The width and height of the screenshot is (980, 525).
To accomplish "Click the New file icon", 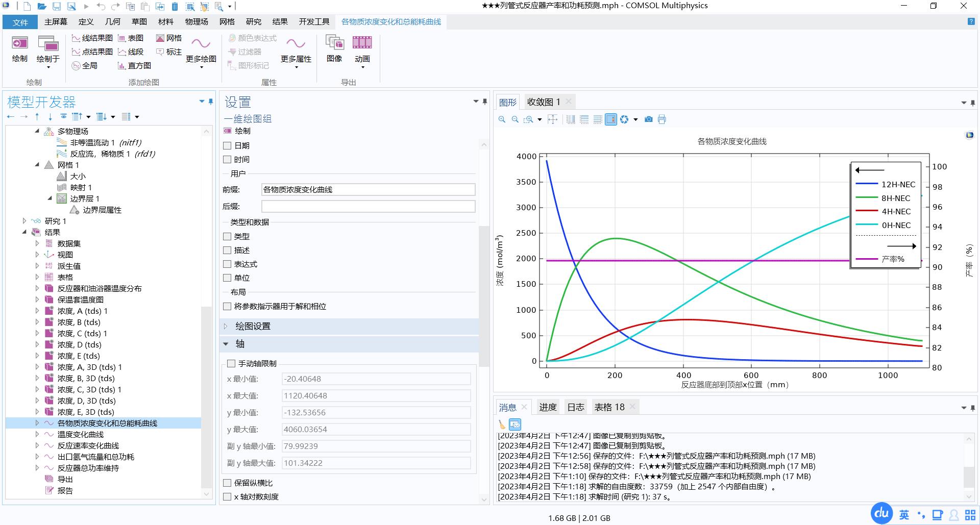I will tap(27, 7).
